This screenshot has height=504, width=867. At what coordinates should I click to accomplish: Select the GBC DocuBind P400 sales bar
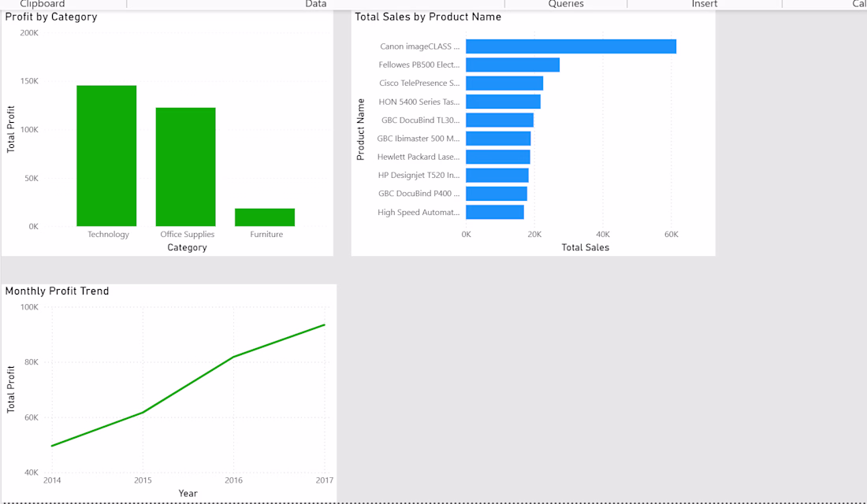pyautogui.click(x=497, y=194)
